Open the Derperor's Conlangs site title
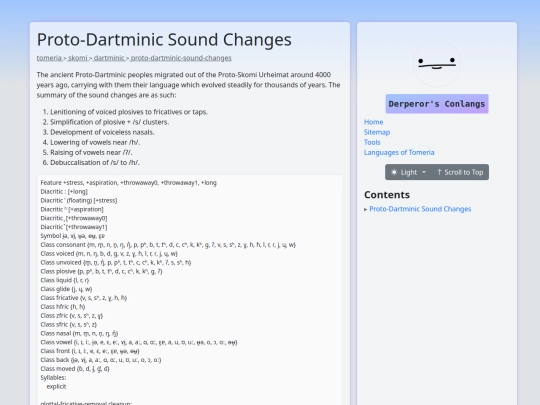The width and height of the screenshot is (540, 405). (437, 104)
